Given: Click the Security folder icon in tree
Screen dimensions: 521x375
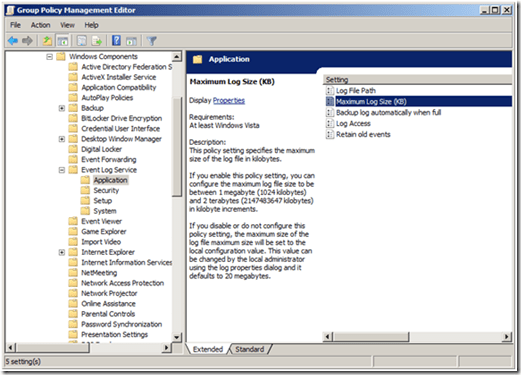Looking at the screenshot, I should click(85, 190).
